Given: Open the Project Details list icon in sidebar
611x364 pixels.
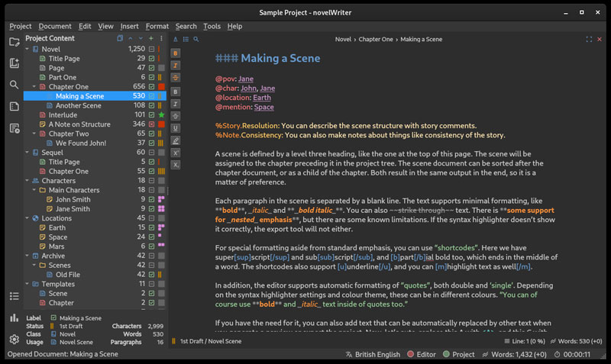Looking at the screenshot, I should 15,296.
